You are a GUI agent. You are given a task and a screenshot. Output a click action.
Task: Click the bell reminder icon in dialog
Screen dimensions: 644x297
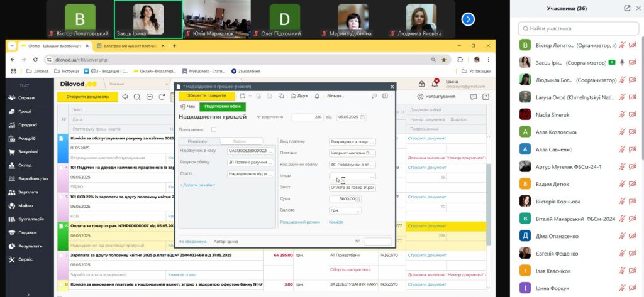point(317,95)
